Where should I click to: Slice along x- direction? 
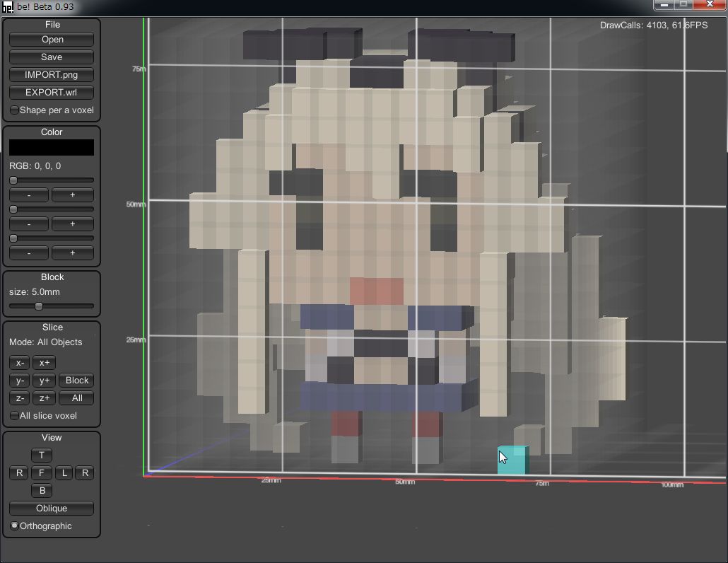pos(20,363)
